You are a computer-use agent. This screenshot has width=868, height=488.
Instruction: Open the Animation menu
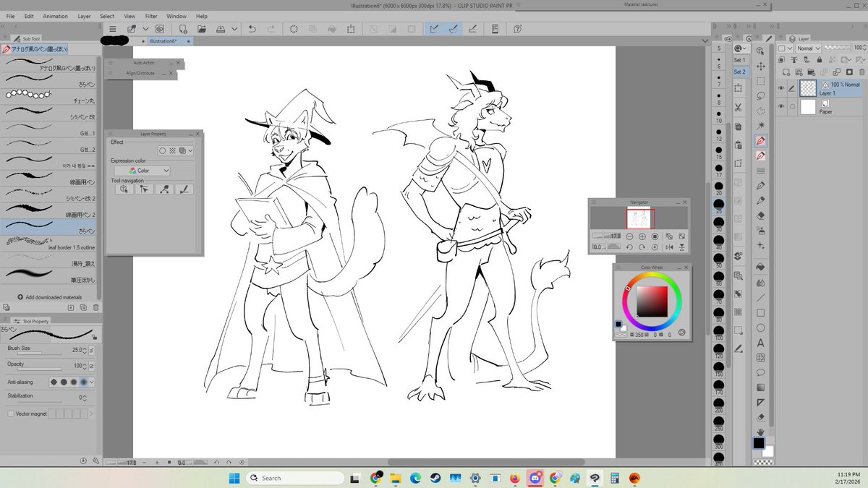[x=56, y=15]
